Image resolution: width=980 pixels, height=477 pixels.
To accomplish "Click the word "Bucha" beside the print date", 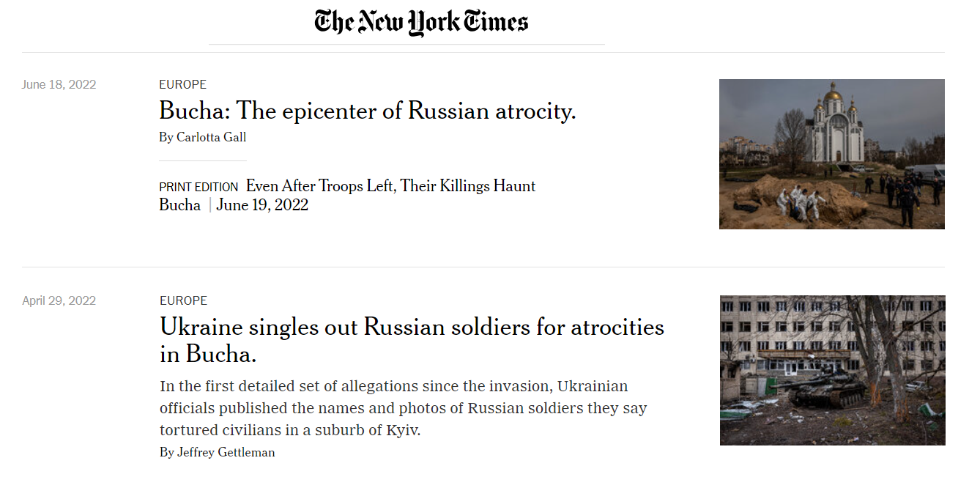I will 179,205.
